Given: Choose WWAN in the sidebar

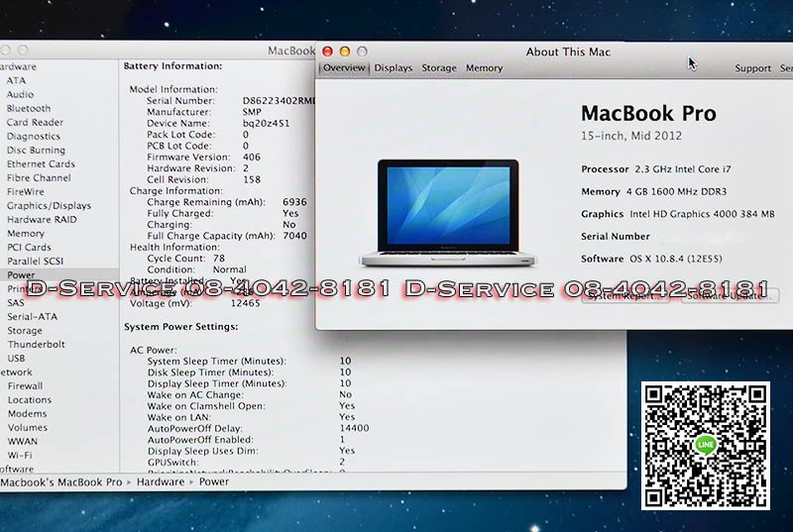Looking at the screenshot, I should [23, 441].
